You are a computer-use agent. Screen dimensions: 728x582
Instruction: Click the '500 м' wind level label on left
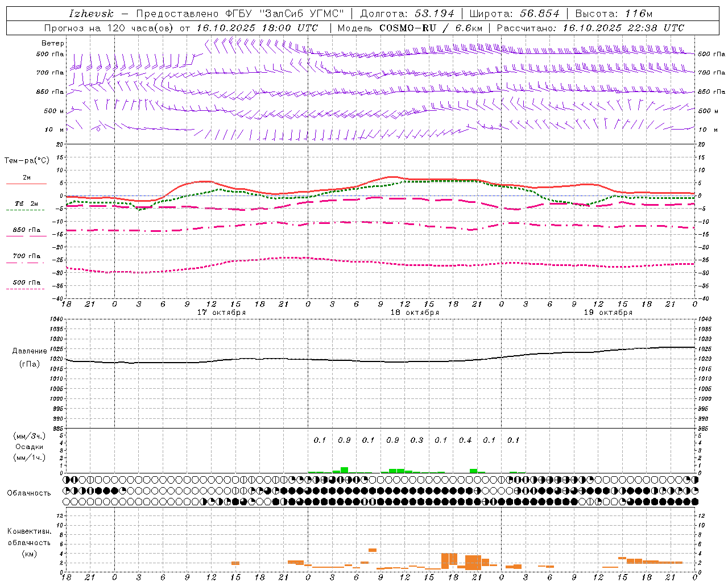pos(55,111)
